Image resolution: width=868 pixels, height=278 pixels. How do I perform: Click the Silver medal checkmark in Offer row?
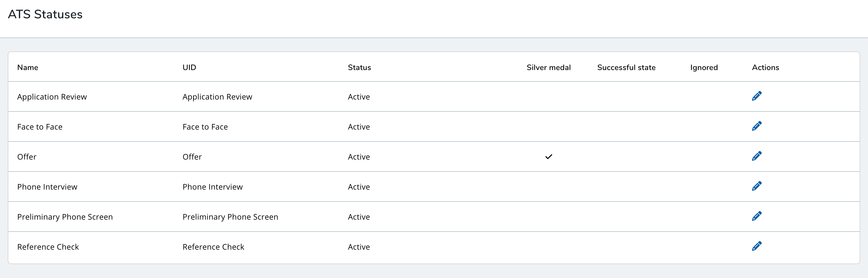(549, 157)
